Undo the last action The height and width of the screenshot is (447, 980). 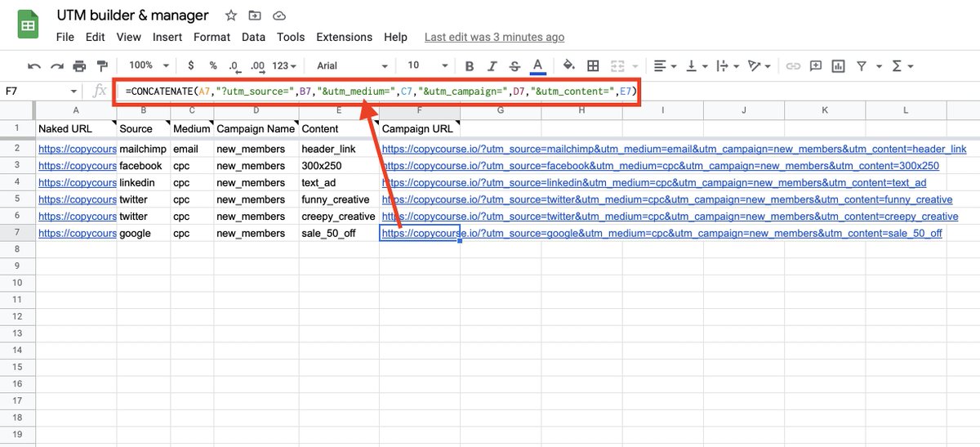coord(34,65)
